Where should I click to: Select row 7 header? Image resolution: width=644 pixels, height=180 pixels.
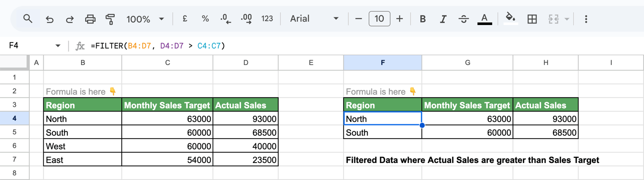pyautogui.click(x=14, y=160)
